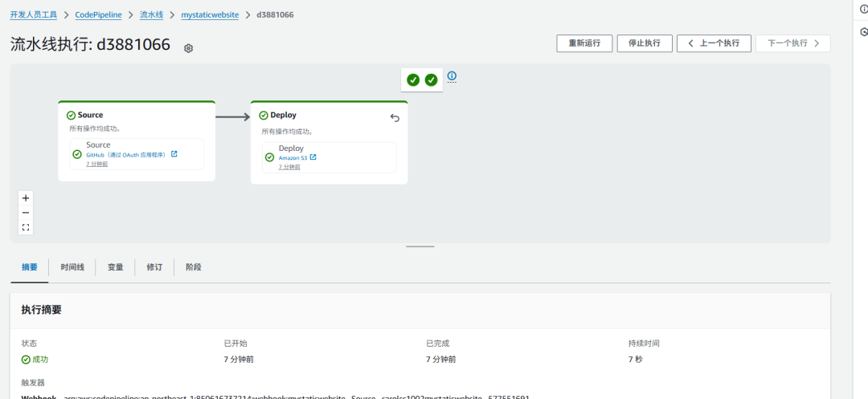Click Deploy action success check icon
Viewport: 868px width, 399px height.
click(269, 157)
